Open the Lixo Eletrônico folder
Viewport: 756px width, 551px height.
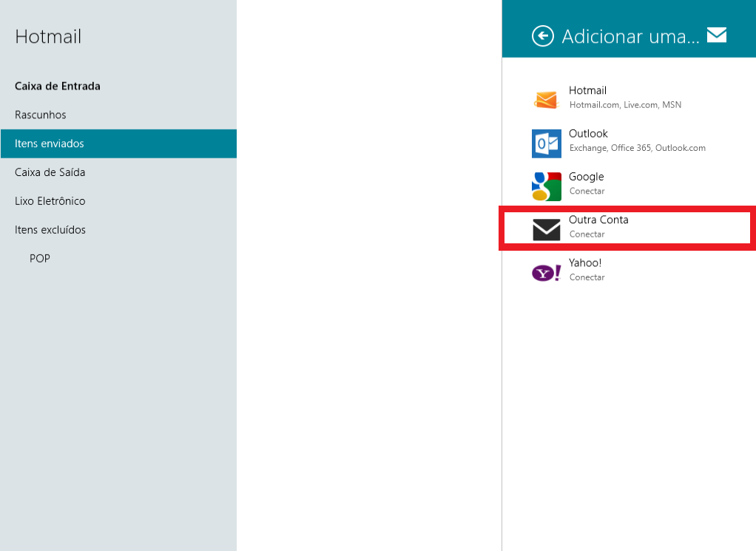[x=50, y=201]
